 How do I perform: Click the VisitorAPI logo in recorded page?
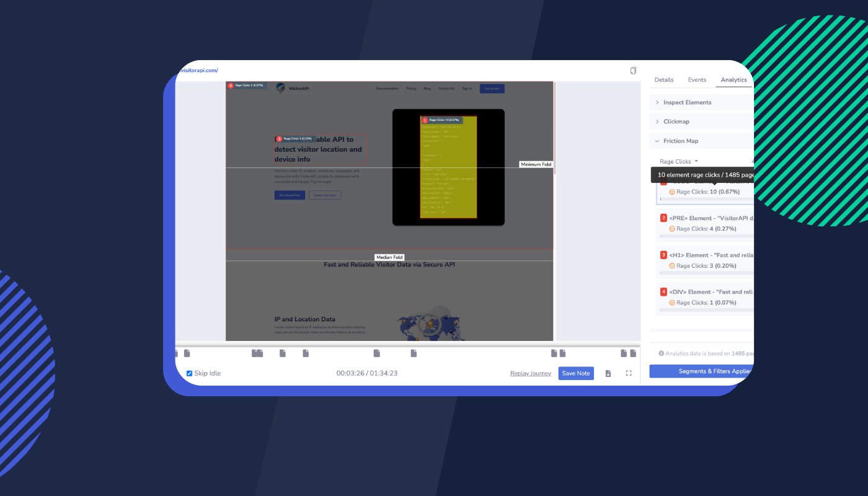(x=292, y=88)
